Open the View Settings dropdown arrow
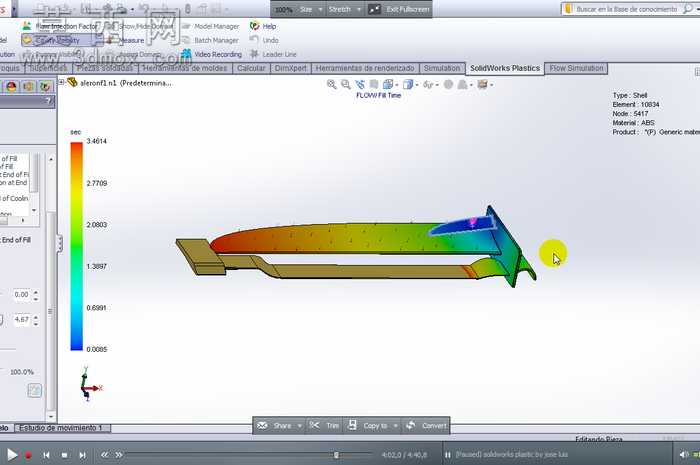Screen dimensions: 700x465 coord(491,85)
